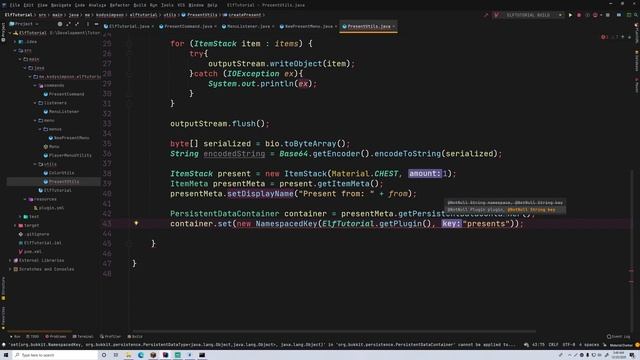Open the Build tool window

tap(135, 337)
